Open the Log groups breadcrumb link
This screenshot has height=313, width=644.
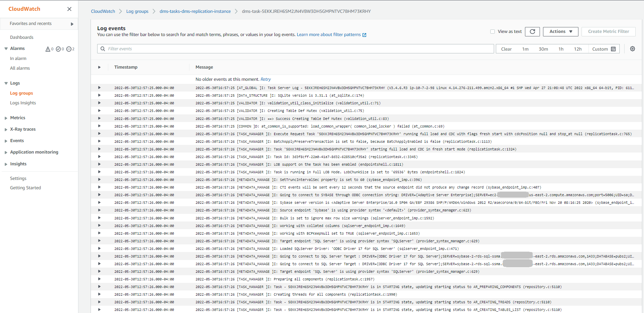coord(137,11)
